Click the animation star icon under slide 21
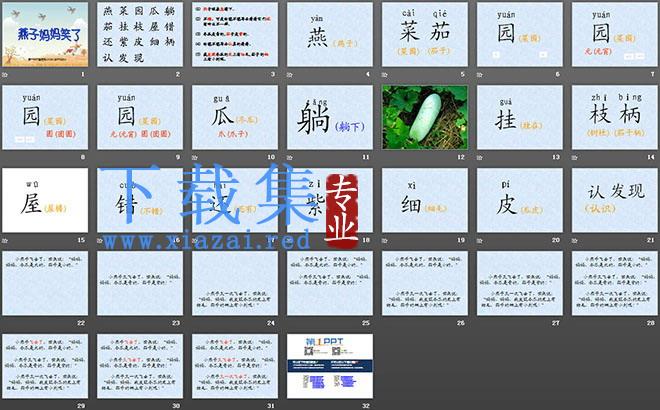Image resolution: width=660 pixels, height=410 pixels. coord(575,240)
